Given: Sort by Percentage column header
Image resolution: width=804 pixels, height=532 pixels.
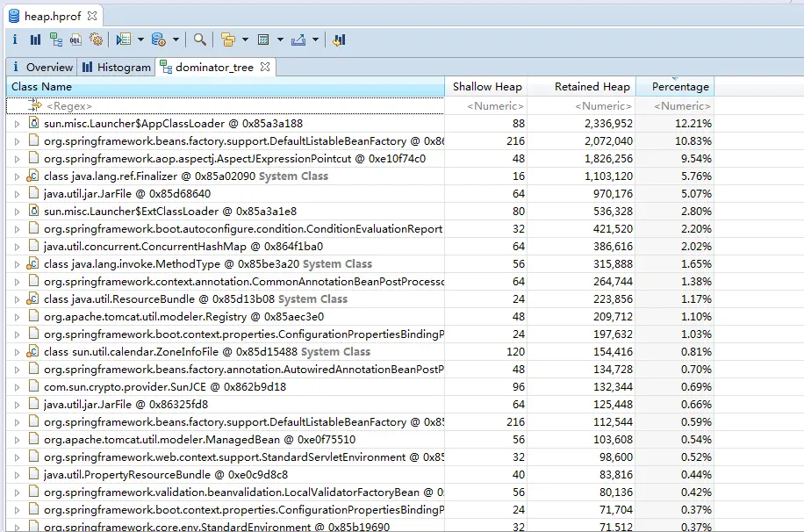Looking at the screenshot, I should pos(675,86).
